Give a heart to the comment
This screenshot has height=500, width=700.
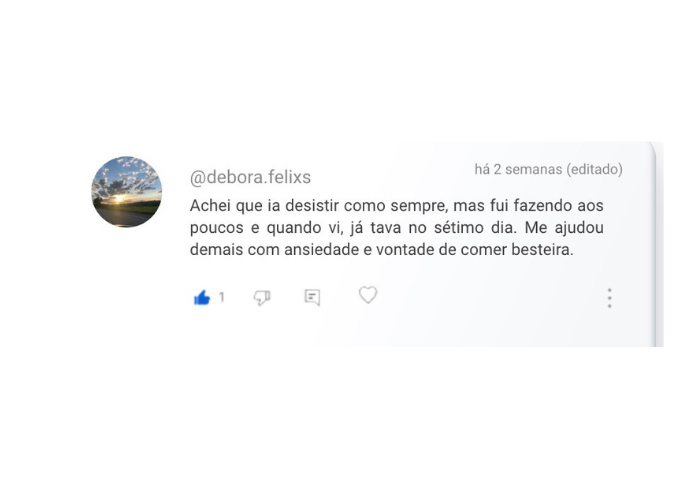click(368, 295)
